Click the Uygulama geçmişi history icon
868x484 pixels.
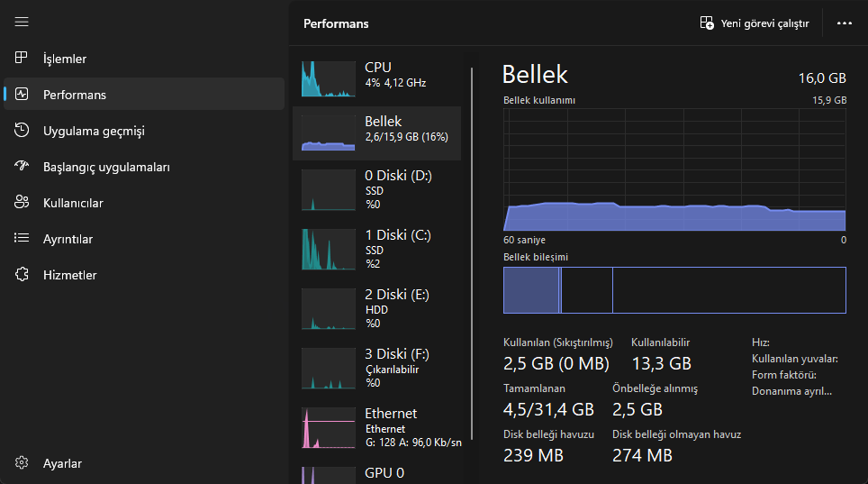[23, 131]
